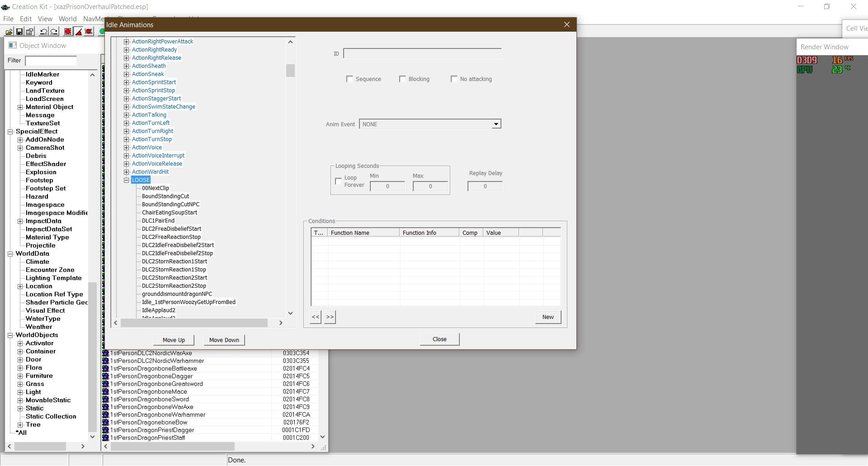Redo using the curved right arrow icon
Viewport: 868px width, 466px height.
tap(54, 32)
